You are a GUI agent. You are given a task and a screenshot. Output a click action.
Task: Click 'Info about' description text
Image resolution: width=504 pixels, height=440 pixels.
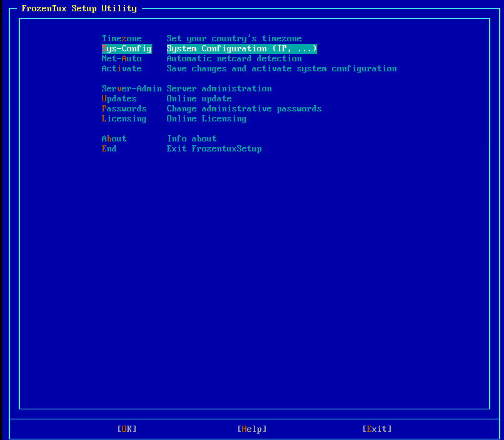click(191, 138)
